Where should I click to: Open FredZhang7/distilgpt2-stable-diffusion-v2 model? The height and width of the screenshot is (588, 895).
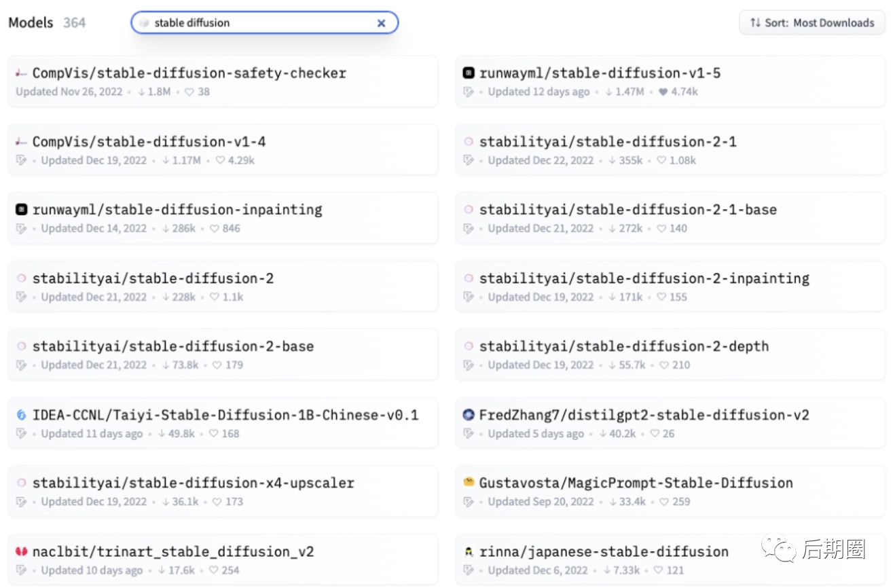pos(670,423)
